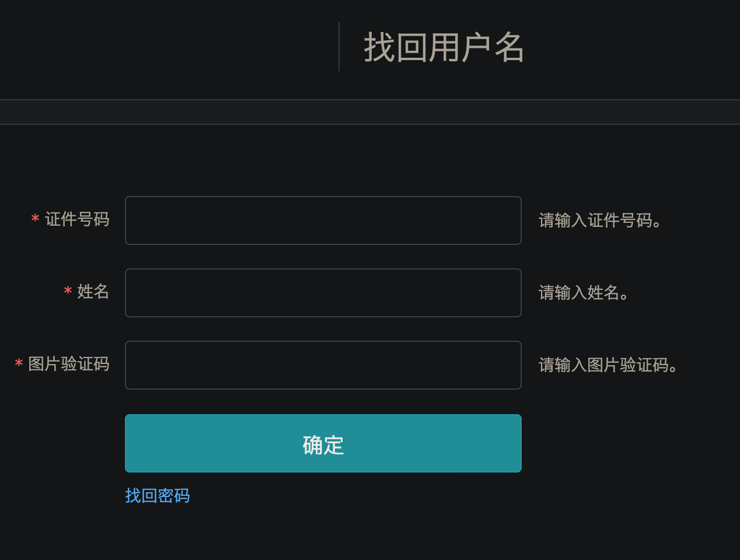
Task: Click the horizontal strip below the header
Action: point(370,112)
